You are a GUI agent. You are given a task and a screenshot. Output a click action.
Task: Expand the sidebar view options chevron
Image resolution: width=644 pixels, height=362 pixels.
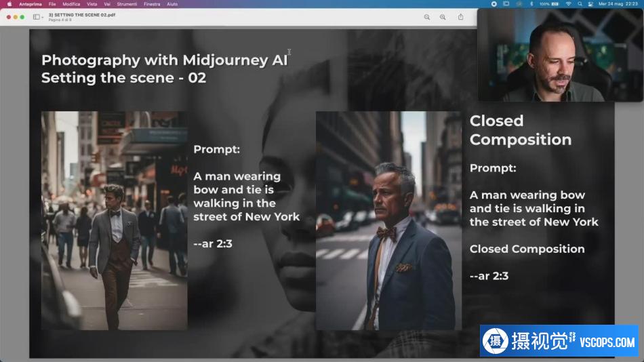42,17
